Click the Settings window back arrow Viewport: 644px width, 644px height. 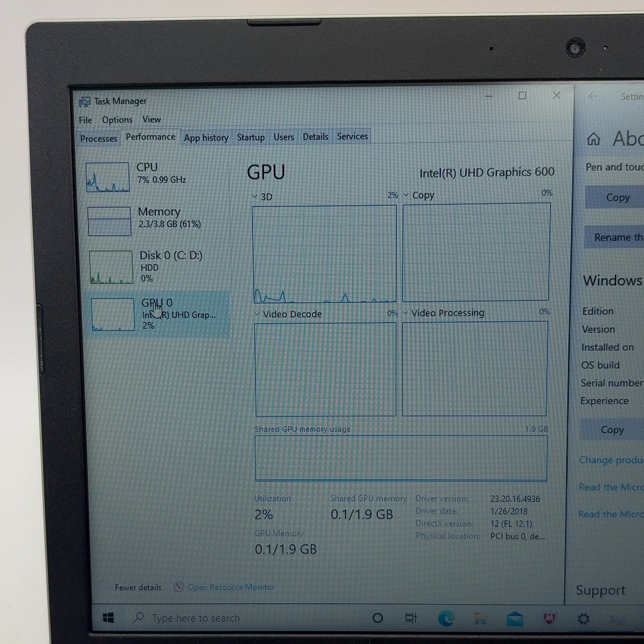point(592,97)
